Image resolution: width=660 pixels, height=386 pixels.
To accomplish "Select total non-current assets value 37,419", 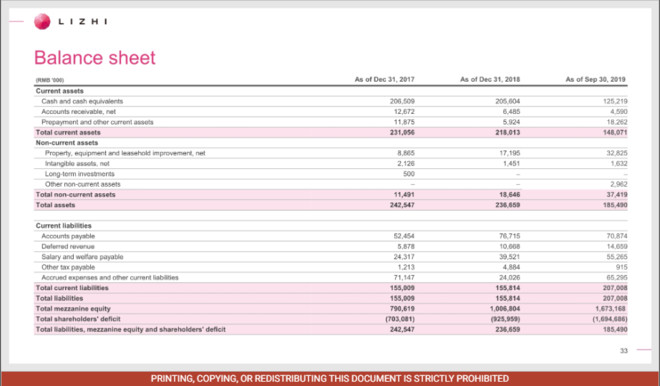I will [617, 194].
